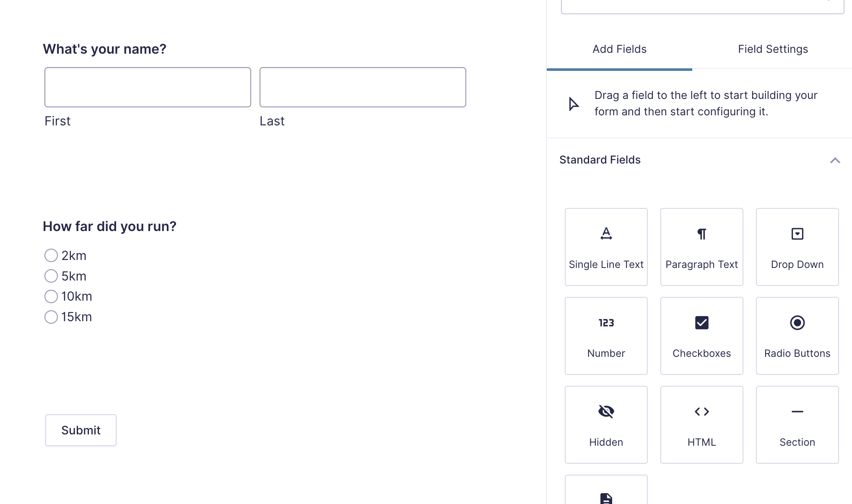Collapse the Standard Fields section

coord(835,160)
